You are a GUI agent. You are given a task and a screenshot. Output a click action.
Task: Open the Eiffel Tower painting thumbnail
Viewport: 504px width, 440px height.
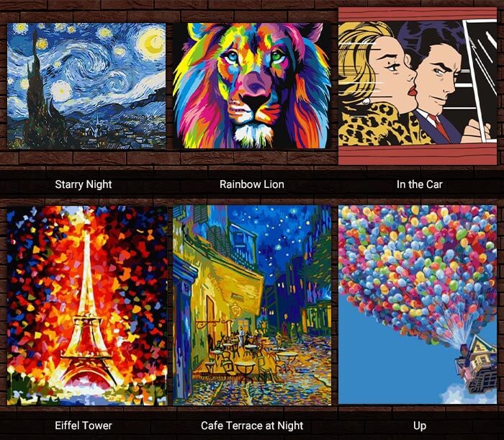pyautogui.click(x=87, y=305)
